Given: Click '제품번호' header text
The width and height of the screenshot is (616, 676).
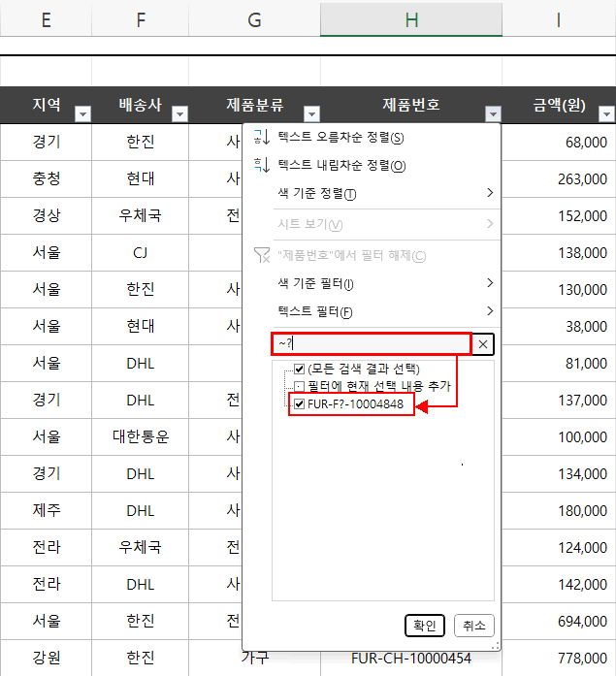Looking at the screenshot, I should pos(410,105).
